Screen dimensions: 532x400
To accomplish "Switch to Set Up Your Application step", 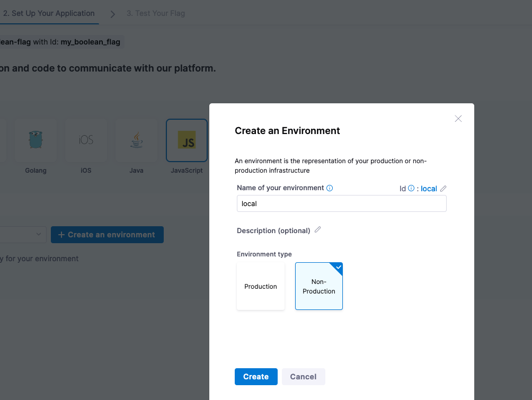I will pyautogui.click(x=49, y=13).
